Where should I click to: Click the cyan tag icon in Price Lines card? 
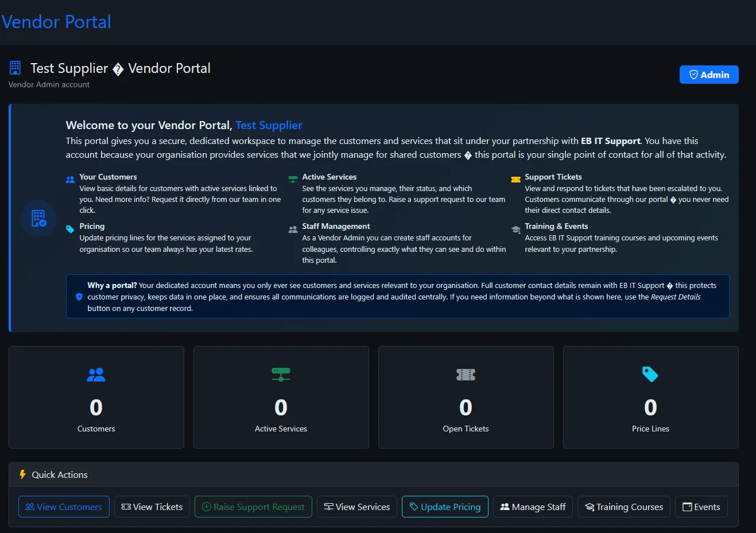pos(650,375)
